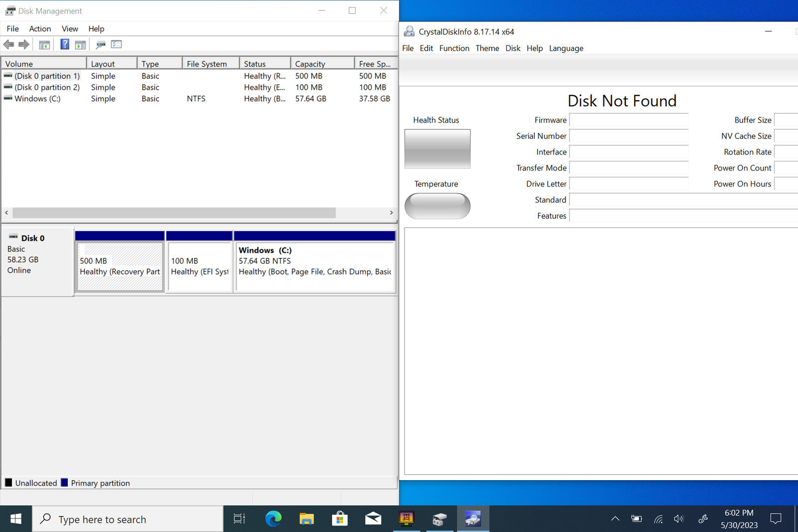Viewport: 798px width, 532px height.
Task: Click the battery icon in system tray
Action: click(x=636, y=519)
